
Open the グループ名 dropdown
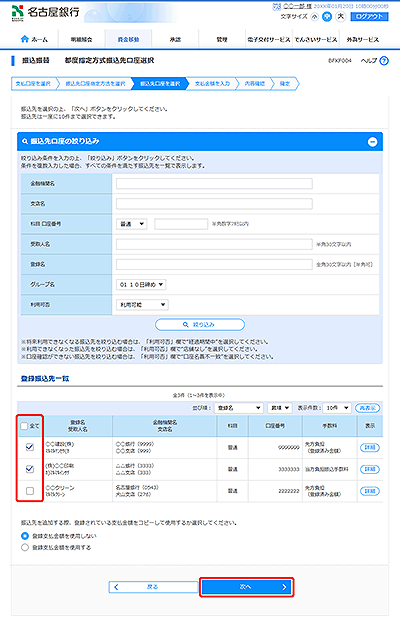[141, 285]
